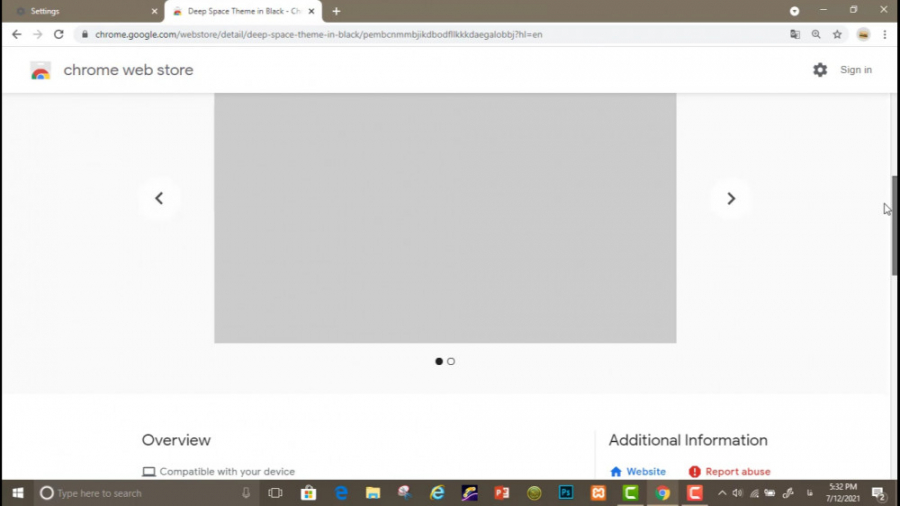The width and height of the screenshot is (900, 506).
Task: Select the second carousel dot
Action: (x=451, y=361)
